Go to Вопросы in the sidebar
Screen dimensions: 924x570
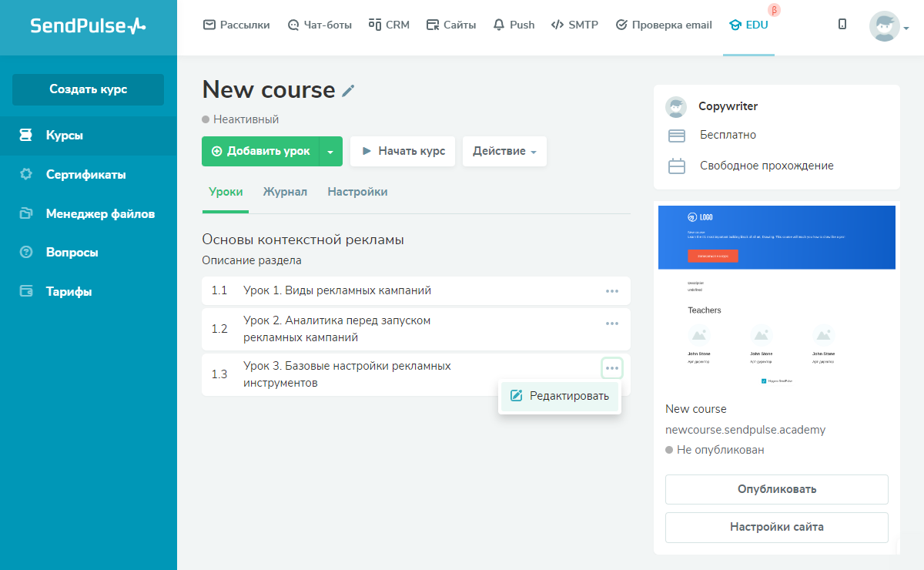(x=72, y=252)
